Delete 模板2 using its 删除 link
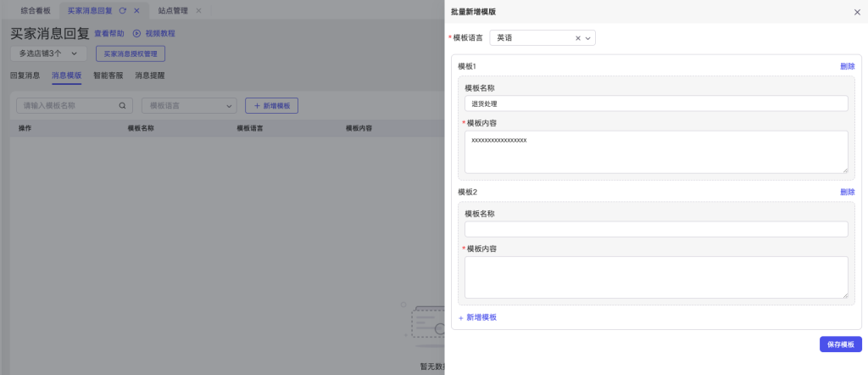The width and height of the screenshot is (868, 375). click(847, 193)
